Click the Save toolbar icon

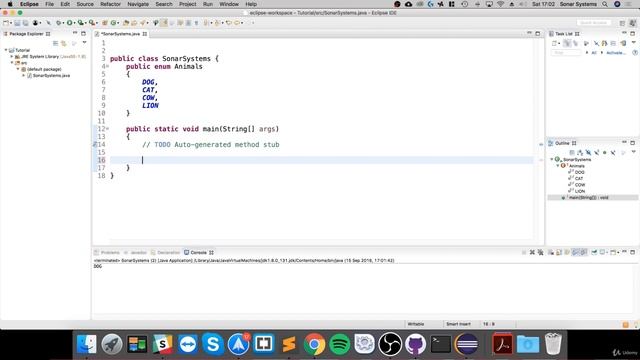pos(17,23)
